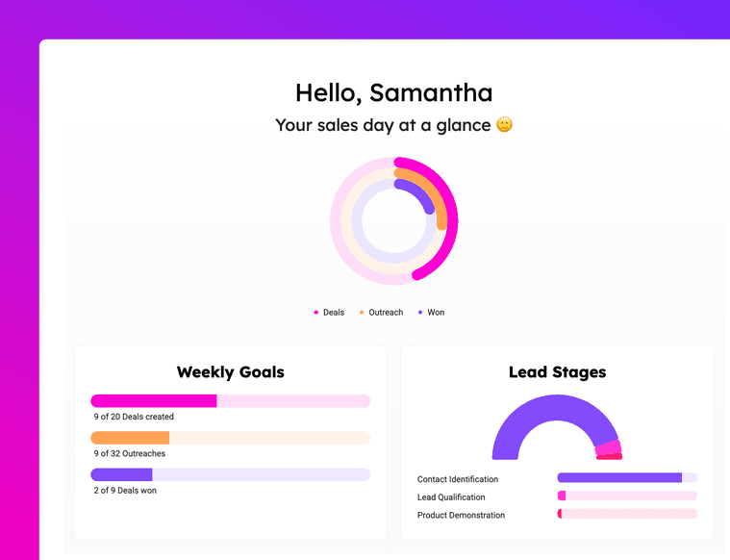Viewport: 730px width, 560px height.
Task: Open the Lead Stages card heading
Action: (557, 372)
